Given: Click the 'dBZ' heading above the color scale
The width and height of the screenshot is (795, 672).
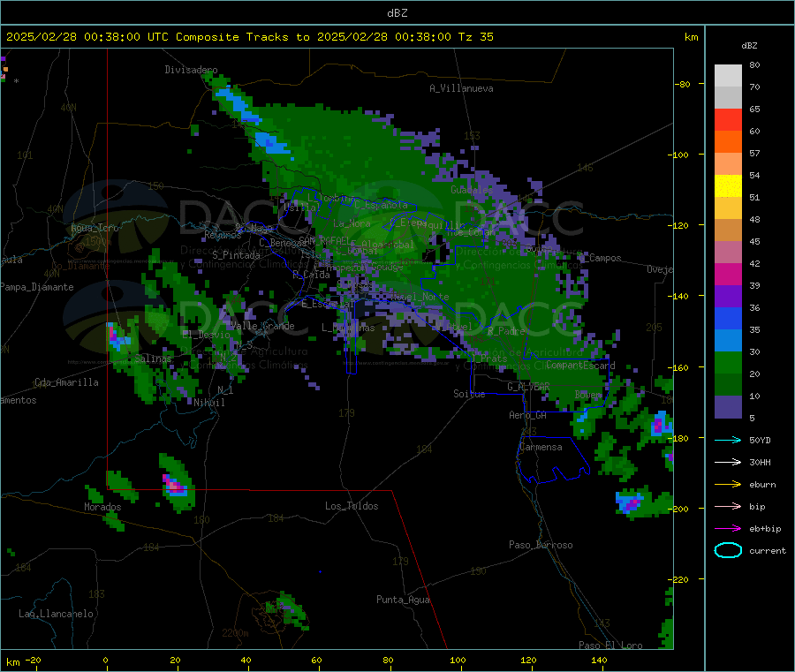Looking at the screenshot, I should pos(749,46).
